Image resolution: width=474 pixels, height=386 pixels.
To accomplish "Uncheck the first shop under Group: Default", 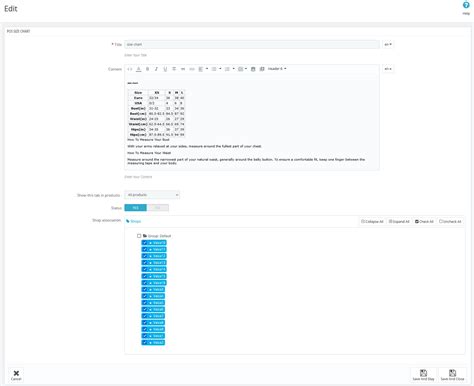I will coord(145,243).
